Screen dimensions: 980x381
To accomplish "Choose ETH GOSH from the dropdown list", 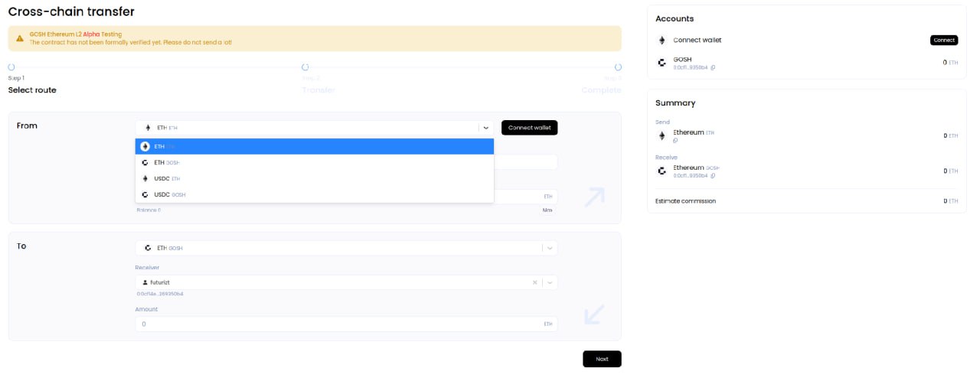I will (314, 162).
